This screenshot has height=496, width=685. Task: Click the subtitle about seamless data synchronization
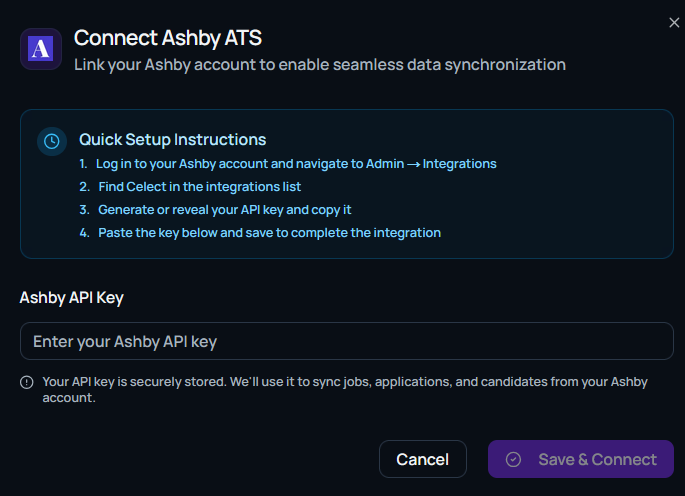tap(320, 65)
